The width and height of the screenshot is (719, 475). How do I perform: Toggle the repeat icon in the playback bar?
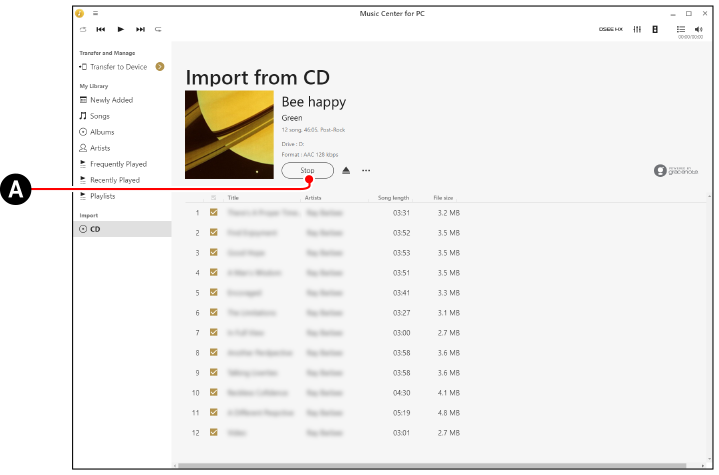pos(158,30)
